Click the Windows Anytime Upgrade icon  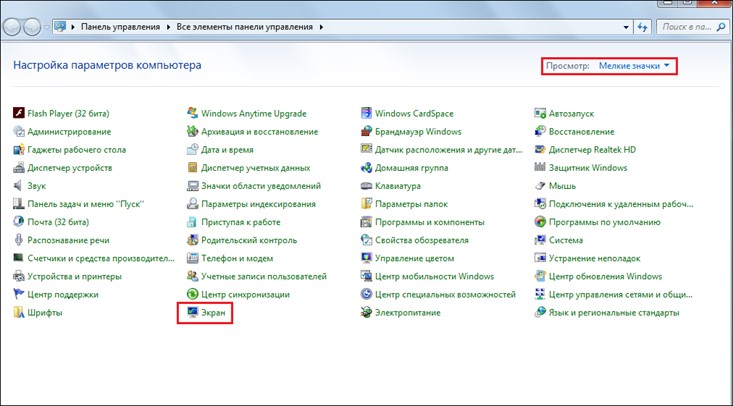(x=193, y=113)
